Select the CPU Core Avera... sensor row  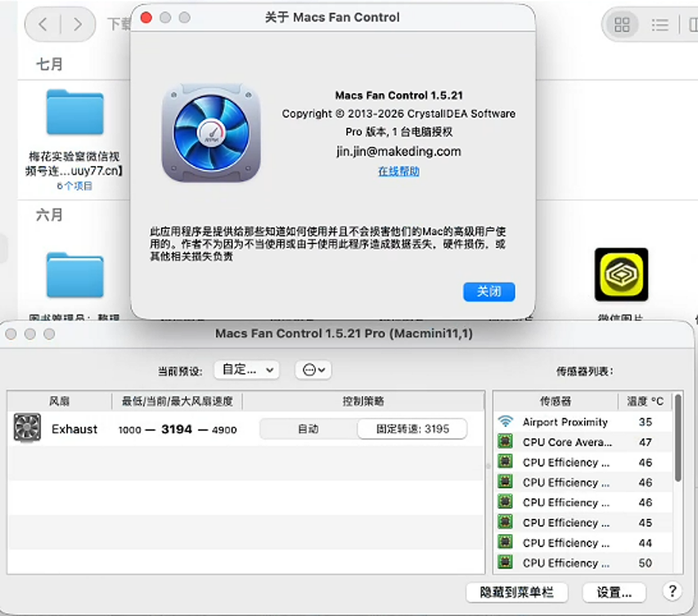pos(583,442)
